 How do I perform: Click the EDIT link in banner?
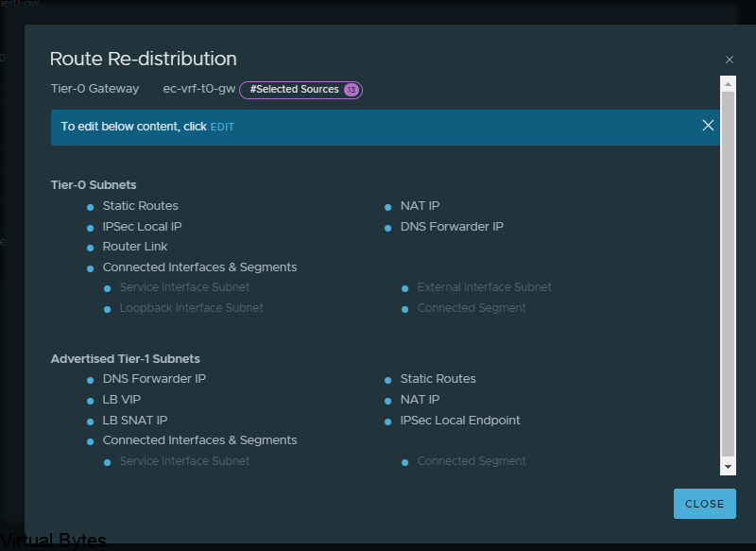(222, 127)
